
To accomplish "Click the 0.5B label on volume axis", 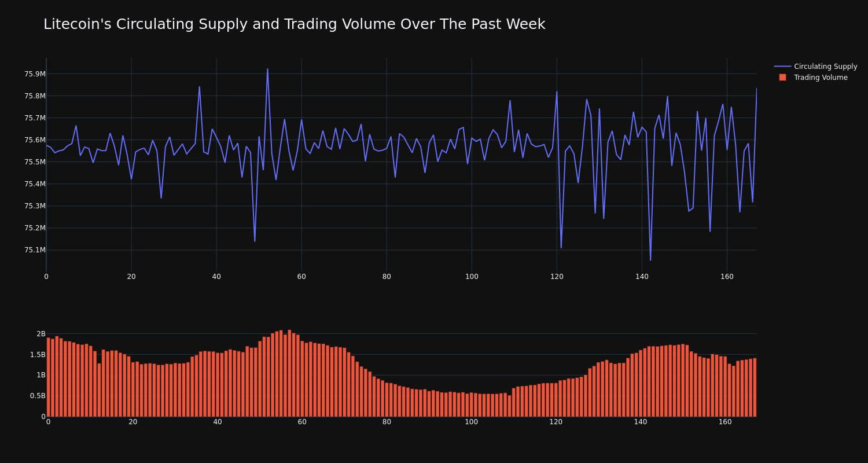I will click(36, 396).
